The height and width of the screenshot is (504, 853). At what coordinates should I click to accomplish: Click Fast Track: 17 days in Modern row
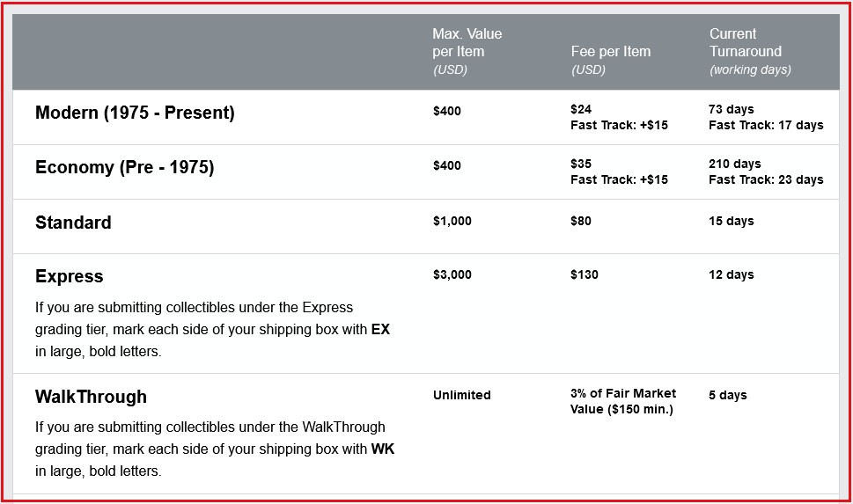pos(766,125)
